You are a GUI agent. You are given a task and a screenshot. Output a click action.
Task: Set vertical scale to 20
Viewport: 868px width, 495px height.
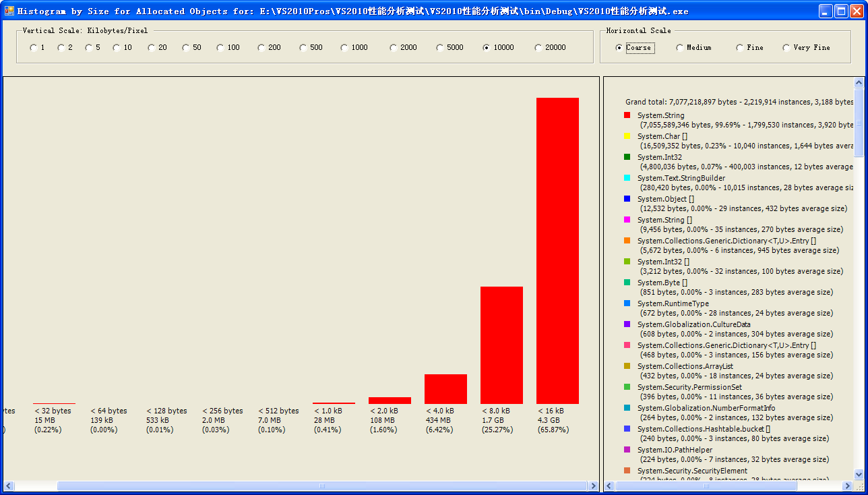click(158, 48)
